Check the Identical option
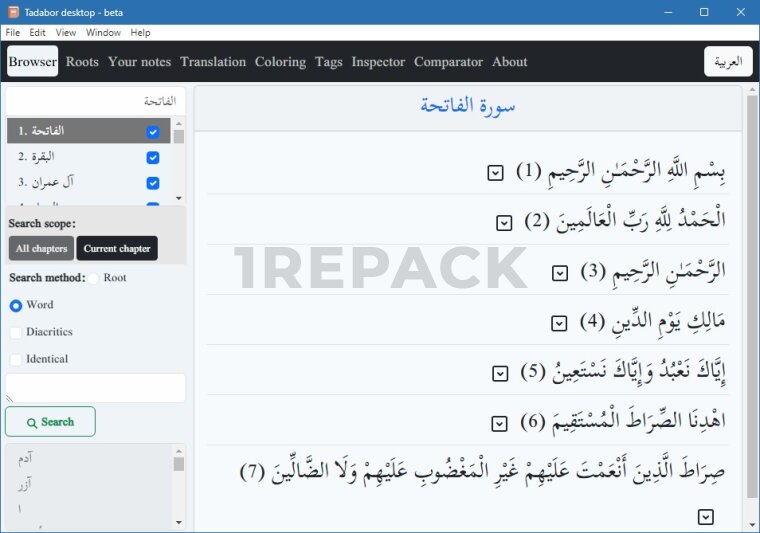 click(x=16, y=359)
